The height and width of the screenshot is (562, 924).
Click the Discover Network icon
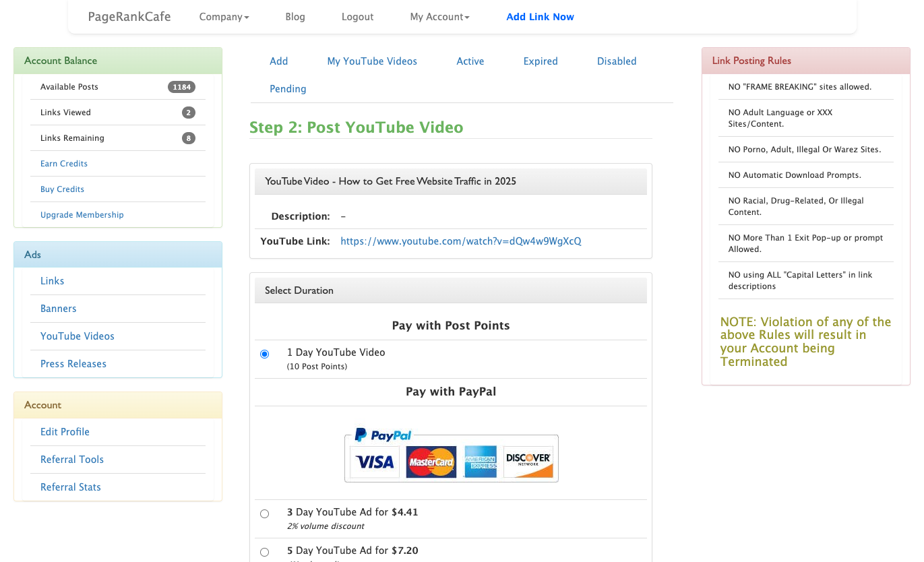pyautogui.click(x=528, y=462)
